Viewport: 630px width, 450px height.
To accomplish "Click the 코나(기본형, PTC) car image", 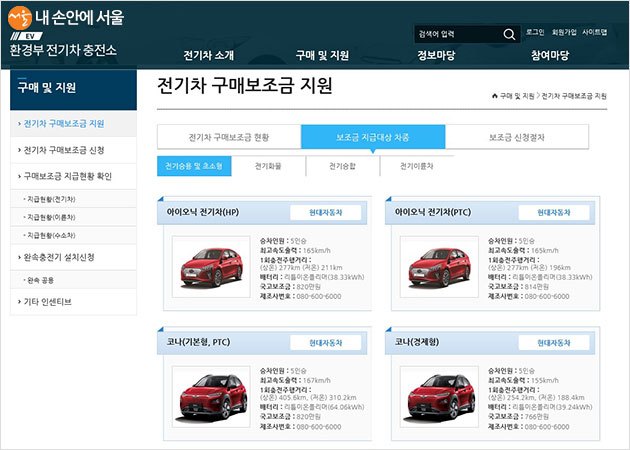I will pos(211,397).
